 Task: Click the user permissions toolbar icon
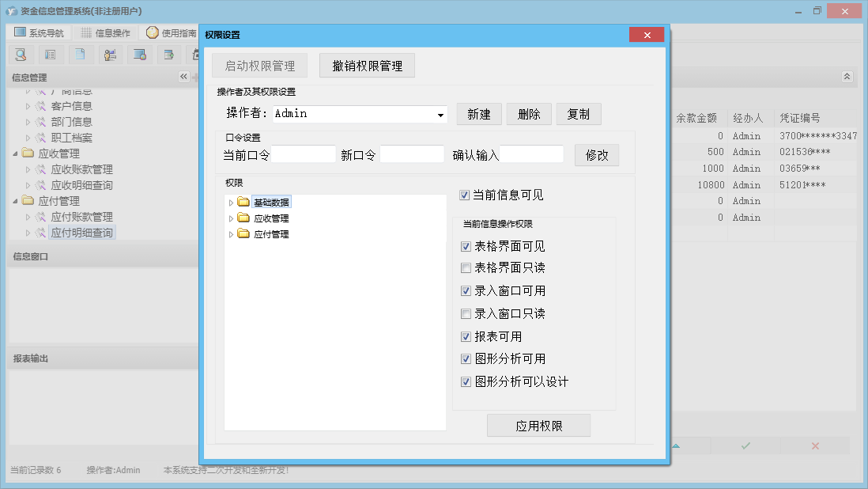click(x=110, y=55)
